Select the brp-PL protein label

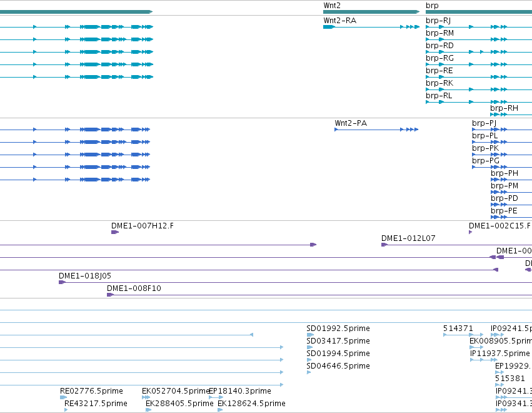pyautogui.click(x=485, y=136)
